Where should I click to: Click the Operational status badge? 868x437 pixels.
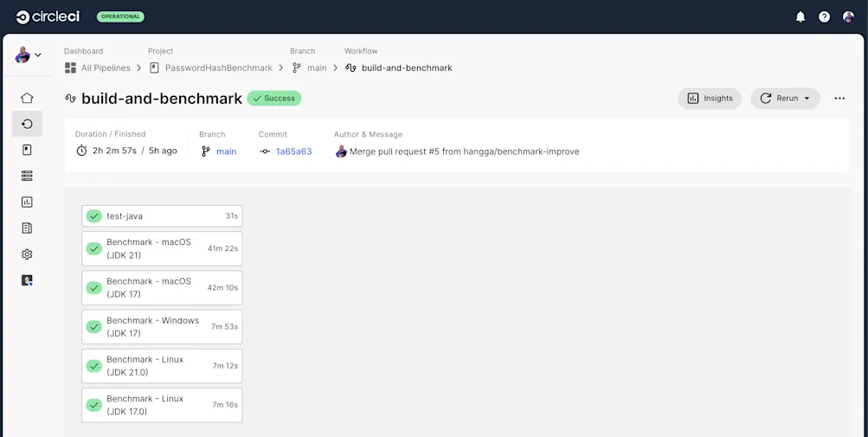[x=120, y=16]
